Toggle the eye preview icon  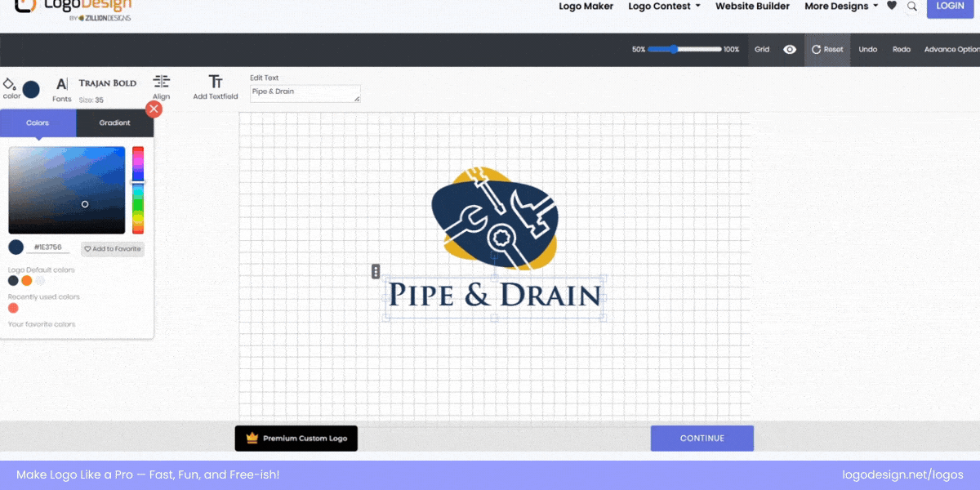click(x=790, y=50)
